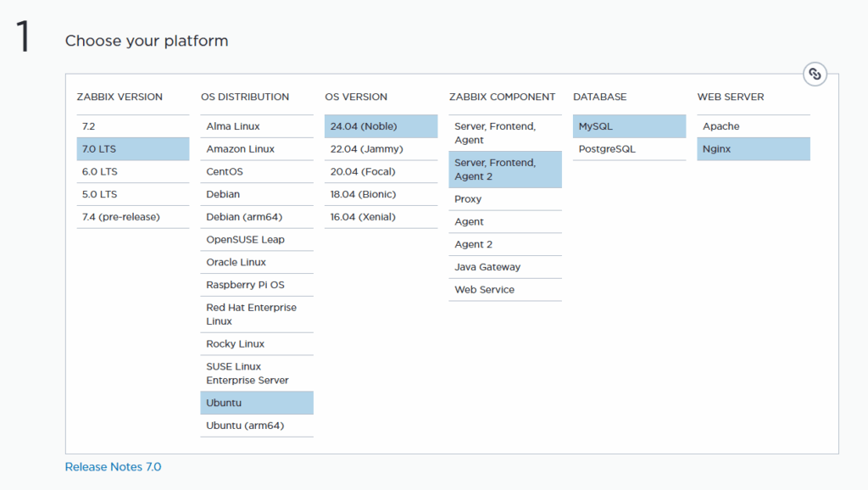Copy the configuration link via chain icon
Viewport: 868px width, 490px height.
click(x=815, y=74)
